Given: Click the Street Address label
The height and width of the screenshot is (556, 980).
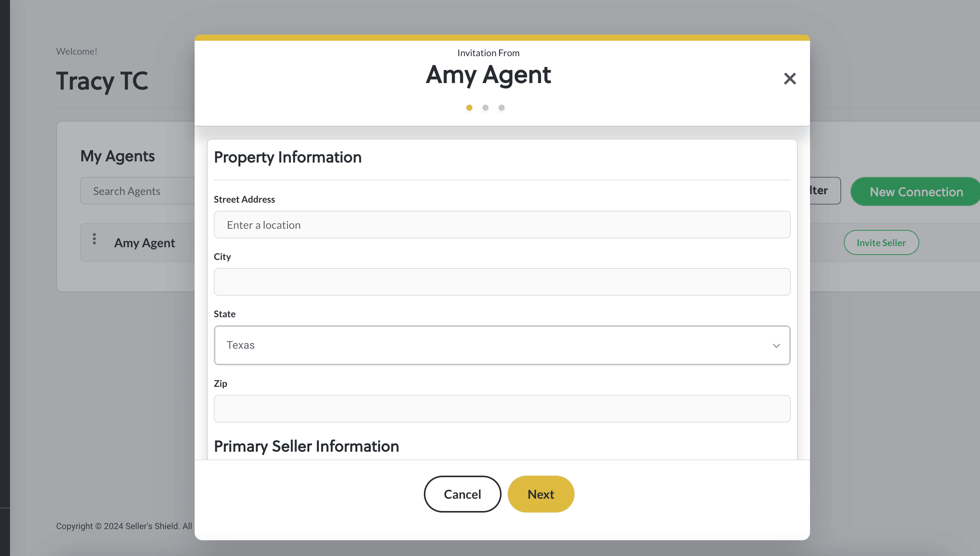Looking at the screenshot, I should (244, 199).
